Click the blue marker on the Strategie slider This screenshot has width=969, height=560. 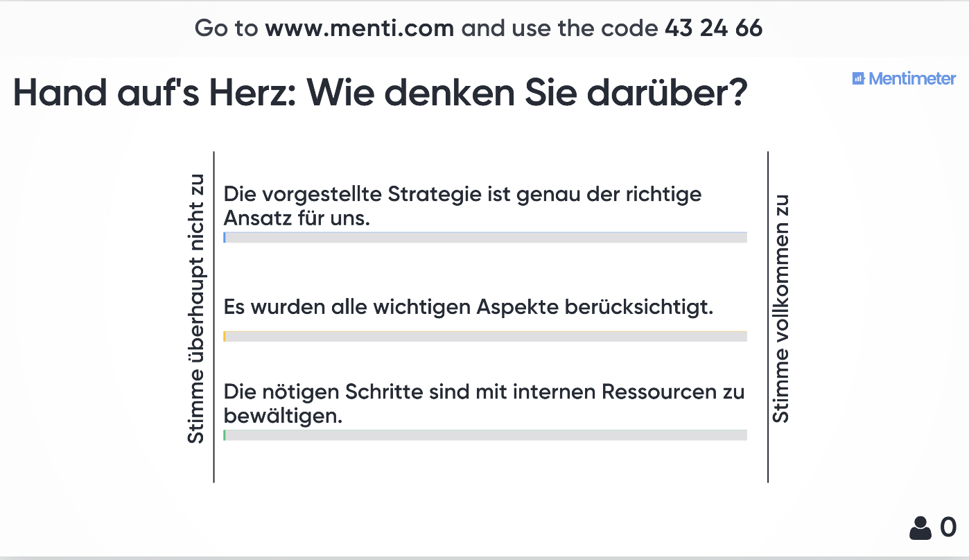[x=225, y=237]
